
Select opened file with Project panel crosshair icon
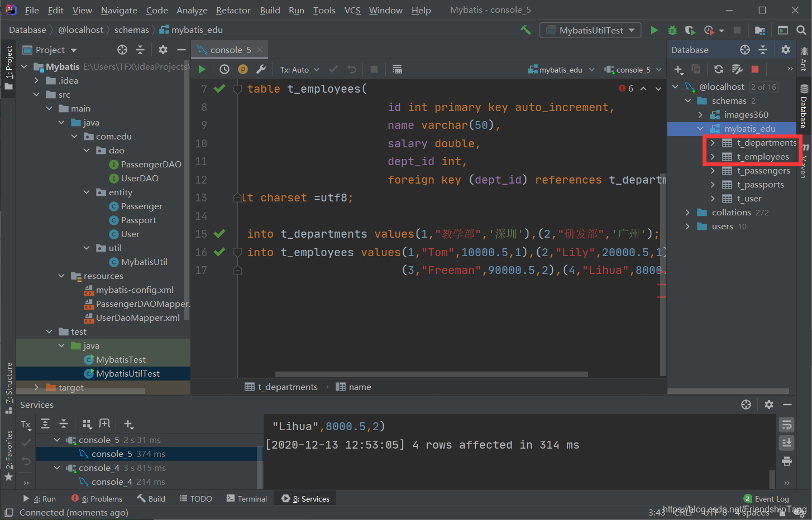click(122, 50)
